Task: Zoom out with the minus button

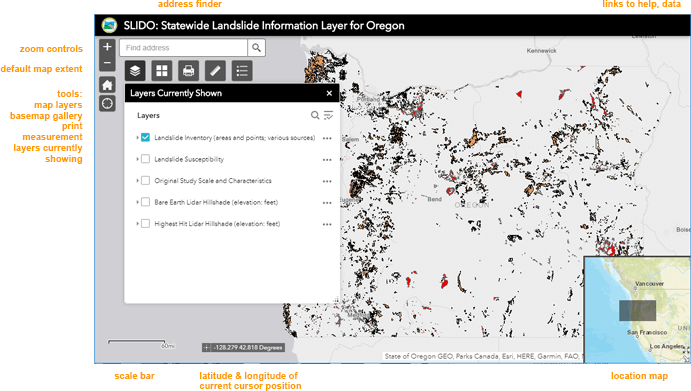Action: point(107,63)
